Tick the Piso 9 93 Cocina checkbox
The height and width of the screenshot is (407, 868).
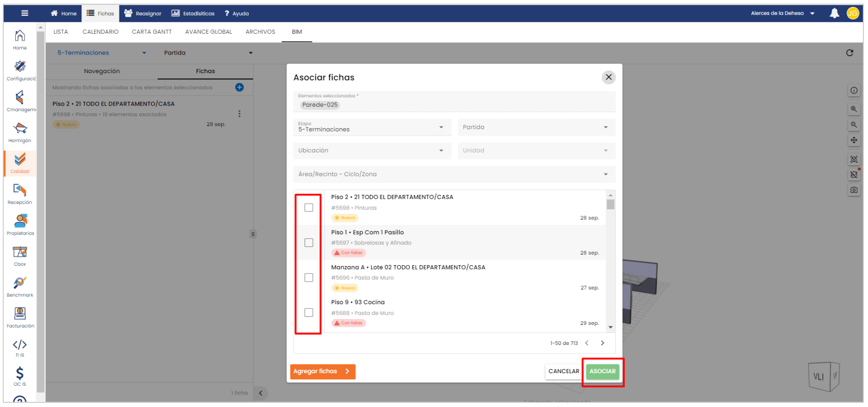click(x=309, y=313)
